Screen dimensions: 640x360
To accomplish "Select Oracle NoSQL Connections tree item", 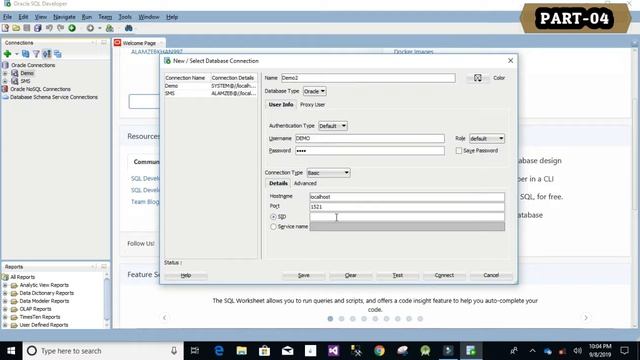I will click(40, 89).
